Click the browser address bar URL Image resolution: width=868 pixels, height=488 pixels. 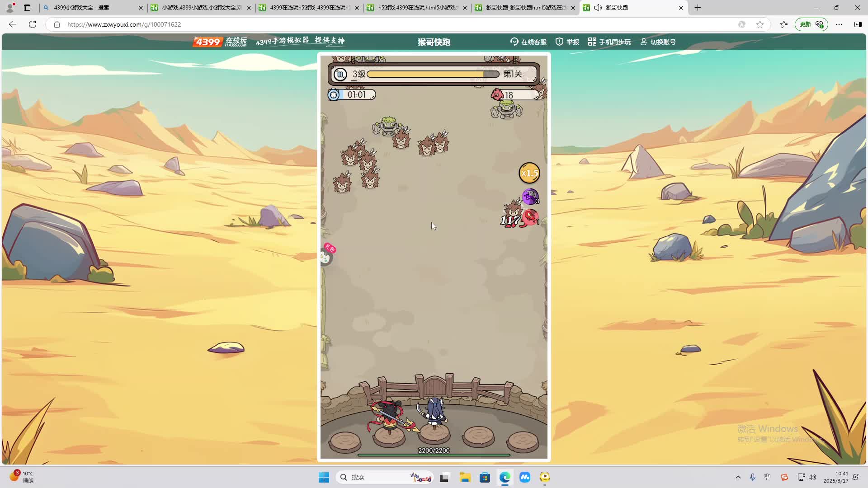click(124, 24)
